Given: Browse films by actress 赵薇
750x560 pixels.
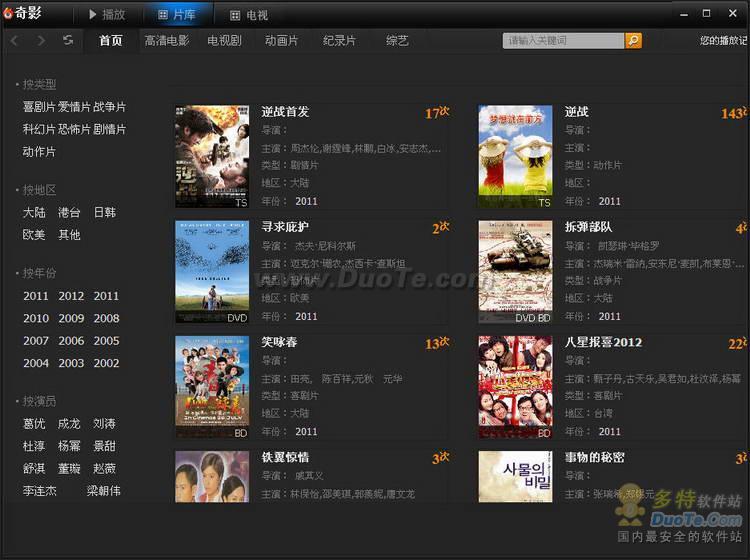Looking at the screenshot, I should [x=105, y=469].
